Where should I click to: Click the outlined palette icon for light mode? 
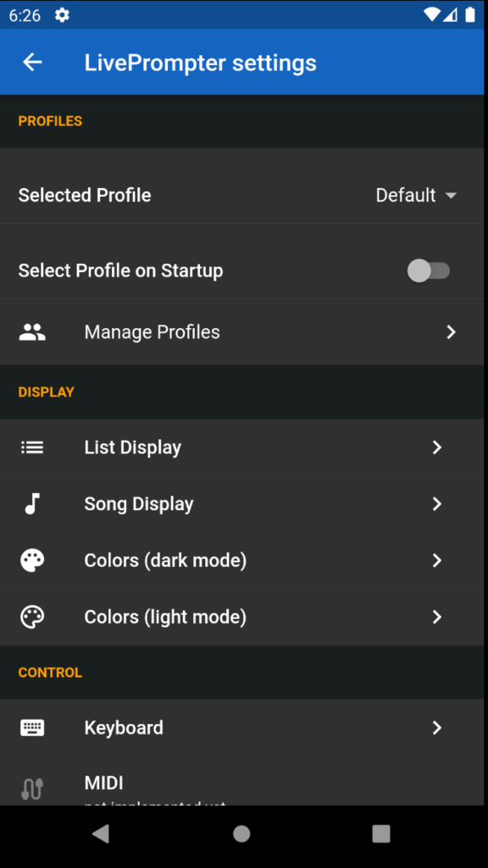(32, 617)
